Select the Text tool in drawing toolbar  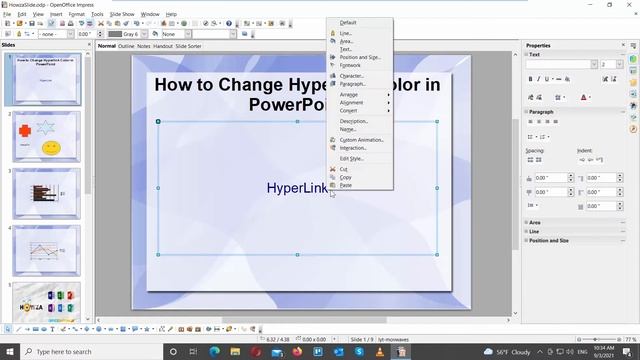[x=52, y=329]
